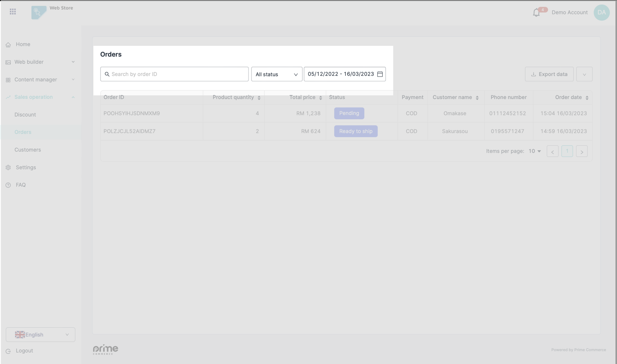The width and height of the screenshot is (617, 364).
Task: Click the Web Store logo icon
Action: [x=39, y=12]
